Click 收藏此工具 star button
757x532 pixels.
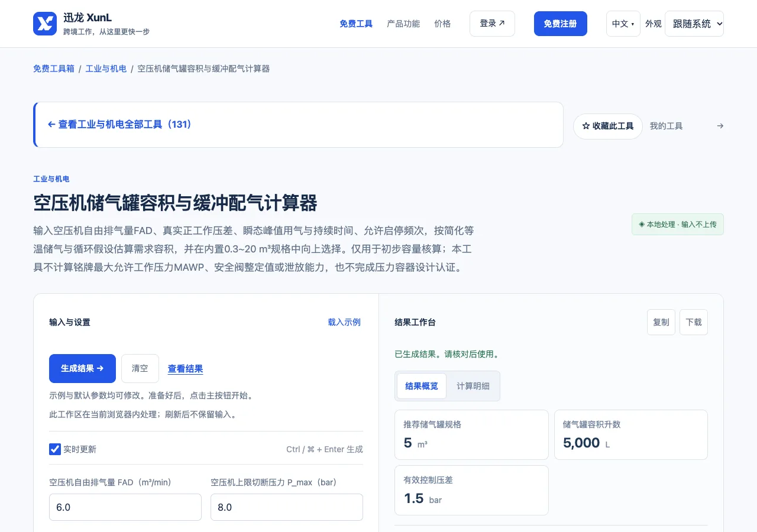pos(608,126)
